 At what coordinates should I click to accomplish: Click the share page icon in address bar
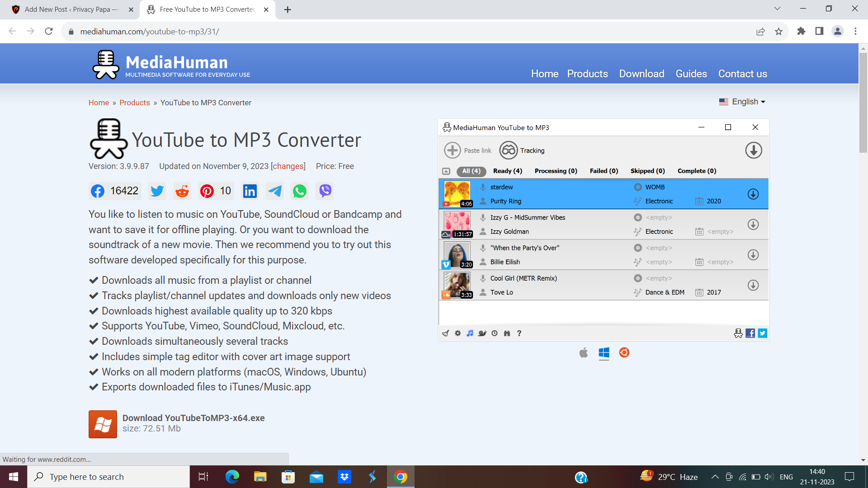tap(760, 31)
